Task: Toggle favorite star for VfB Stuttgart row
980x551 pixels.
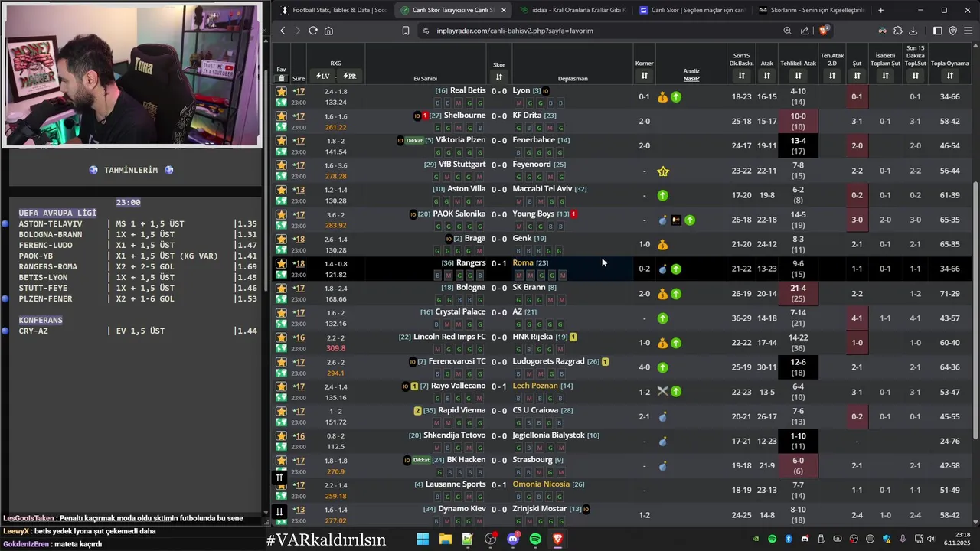Action: pyautogui.click(x=282, y=165)
